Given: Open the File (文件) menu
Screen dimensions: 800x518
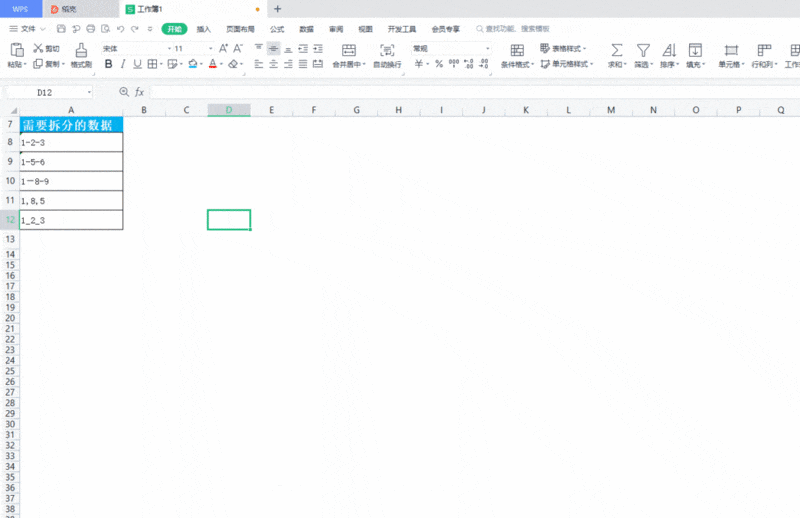Looking at the screenshot, I should pos(28,29).
